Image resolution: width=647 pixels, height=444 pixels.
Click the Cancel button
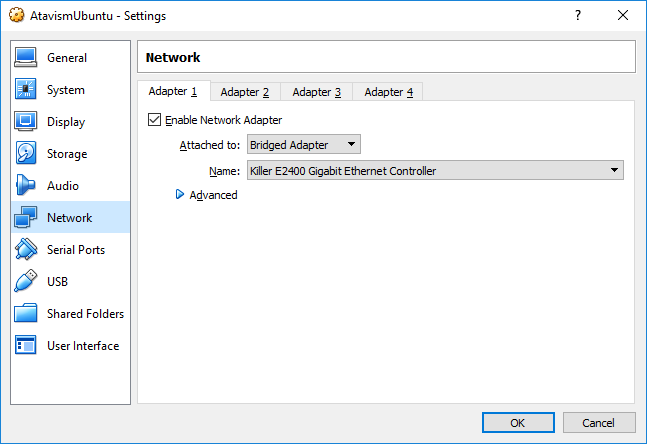[599, 423]
